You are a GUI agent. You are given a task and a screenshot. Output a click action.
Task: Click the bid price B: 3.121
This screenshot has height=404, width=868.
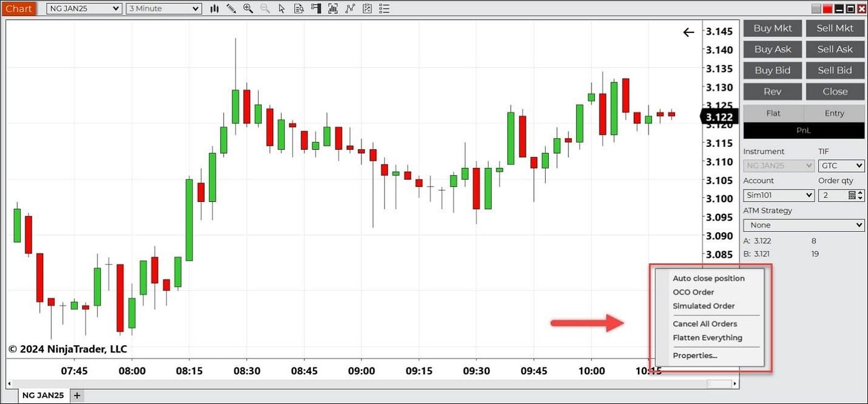tap(758, 253)
